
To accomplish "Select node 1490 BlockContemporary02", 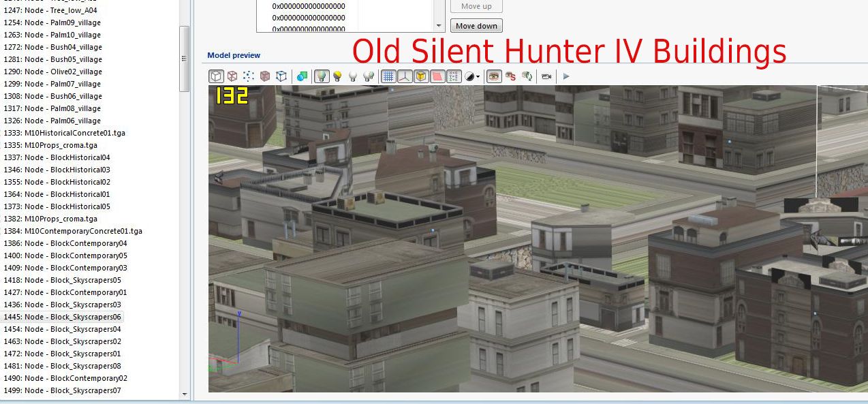I will (x=65, y=378).
